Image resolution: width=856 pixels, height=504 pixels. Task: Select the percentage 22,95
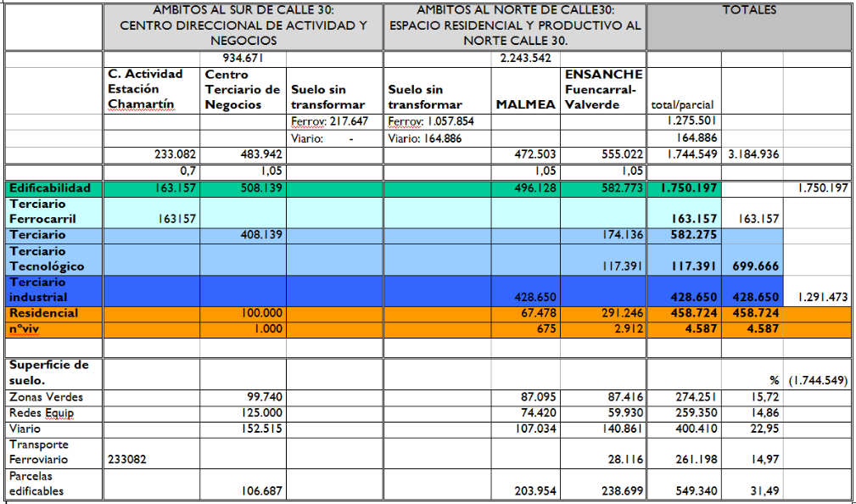pos(765,429)
